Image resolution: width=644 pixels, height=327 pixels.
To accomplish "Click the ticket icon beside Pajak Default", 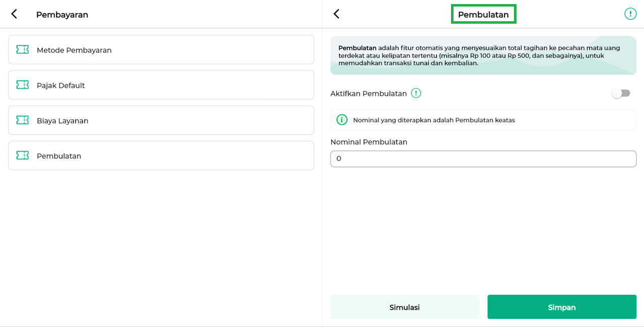I will tap(23, 85).
